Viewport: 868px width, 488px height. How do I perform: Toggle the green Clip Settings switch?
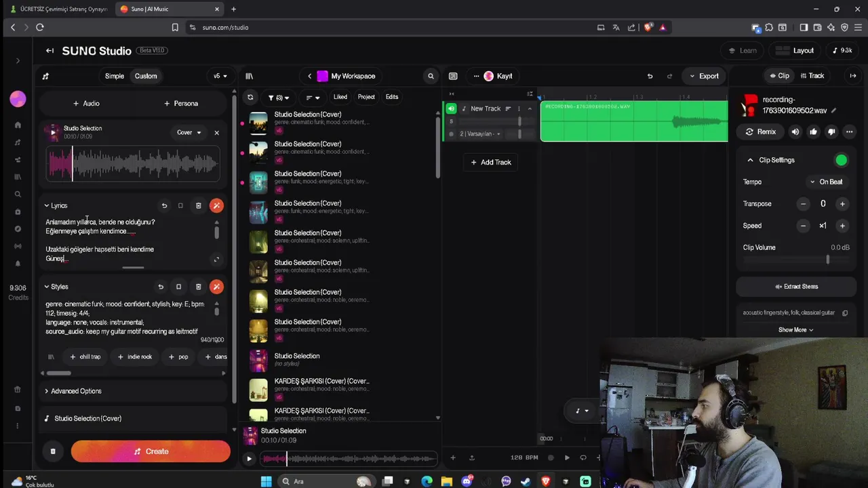click(842, 160)
